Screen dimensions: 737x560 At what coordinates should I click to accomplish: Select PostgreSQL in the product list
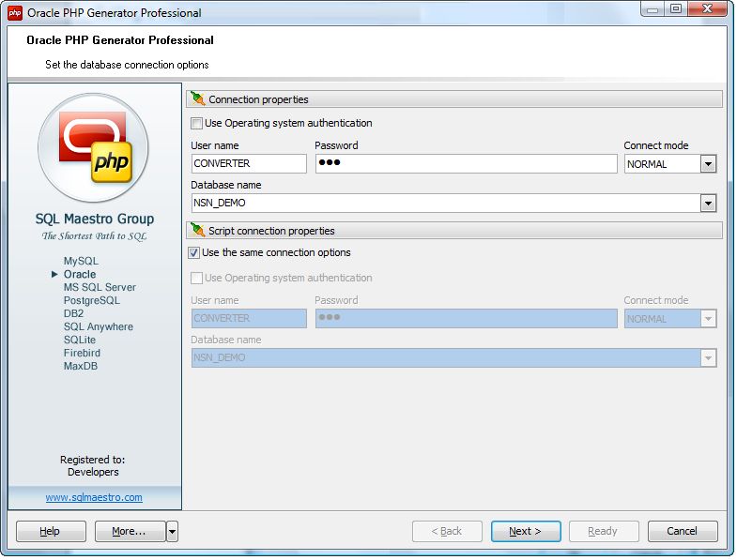(x=91, y=300)
